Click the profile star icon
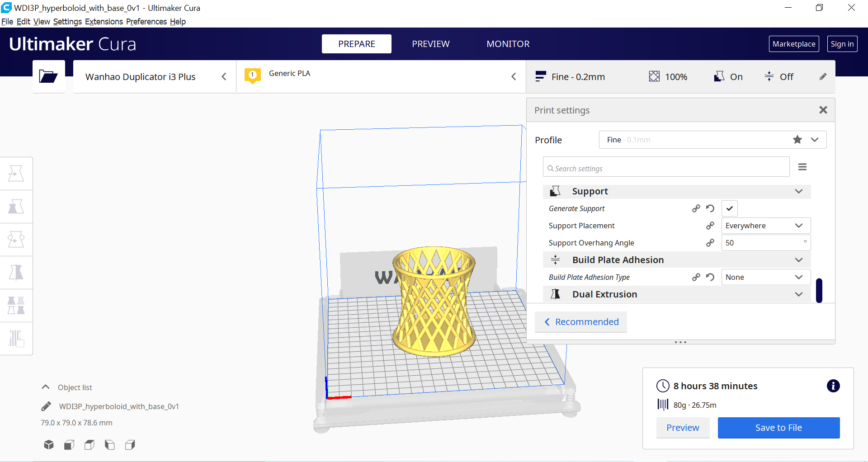This screenshot has height=462, width=868. 797,140
